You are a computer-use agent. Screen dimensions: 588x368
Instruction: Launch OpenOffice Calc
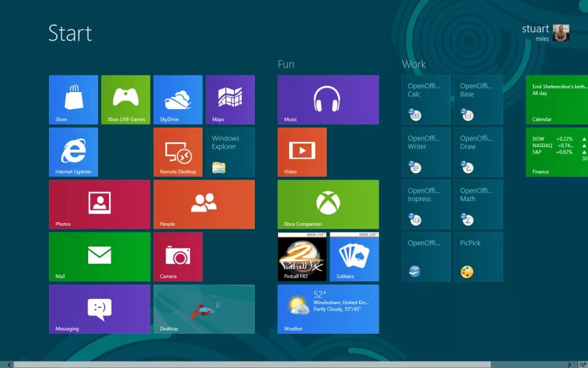click(x=426, y=99)
